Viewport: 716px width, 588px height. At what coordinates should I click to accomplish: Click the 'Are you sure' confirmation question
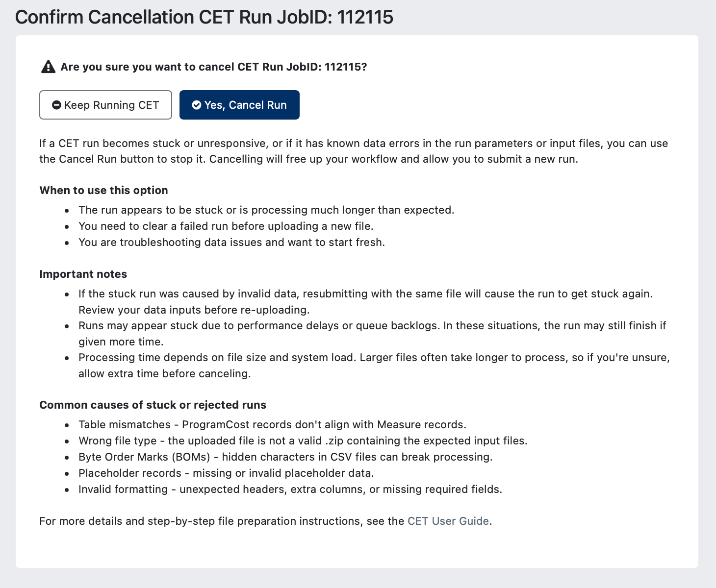(214, 67)
